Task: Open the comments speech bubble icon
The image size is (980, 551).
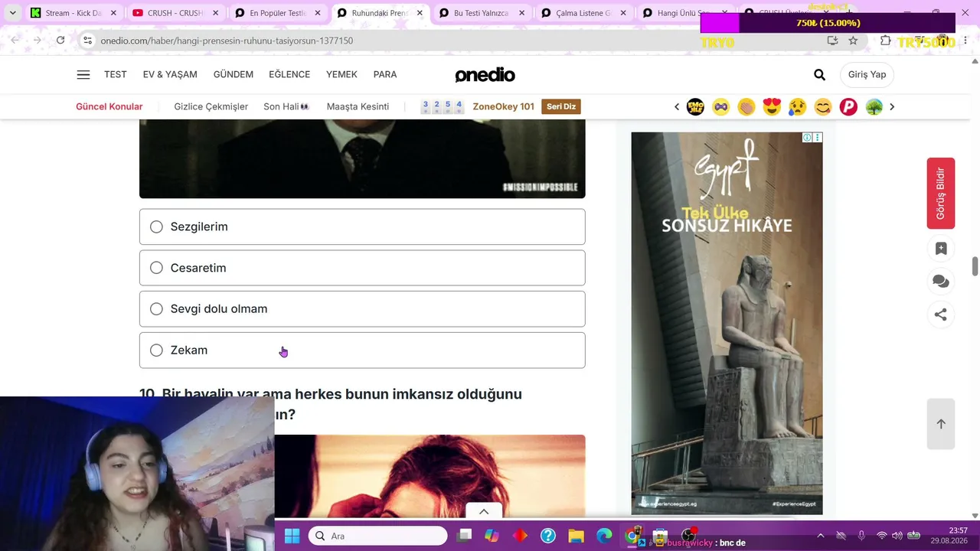Action: (x=941, y=282)
